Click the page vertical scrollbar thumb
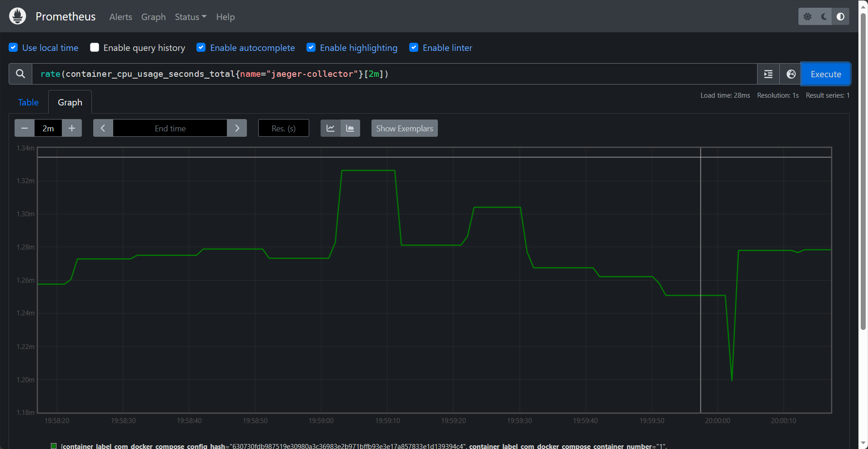The width and height of the screenshot is (868, 449). (863, 172)
